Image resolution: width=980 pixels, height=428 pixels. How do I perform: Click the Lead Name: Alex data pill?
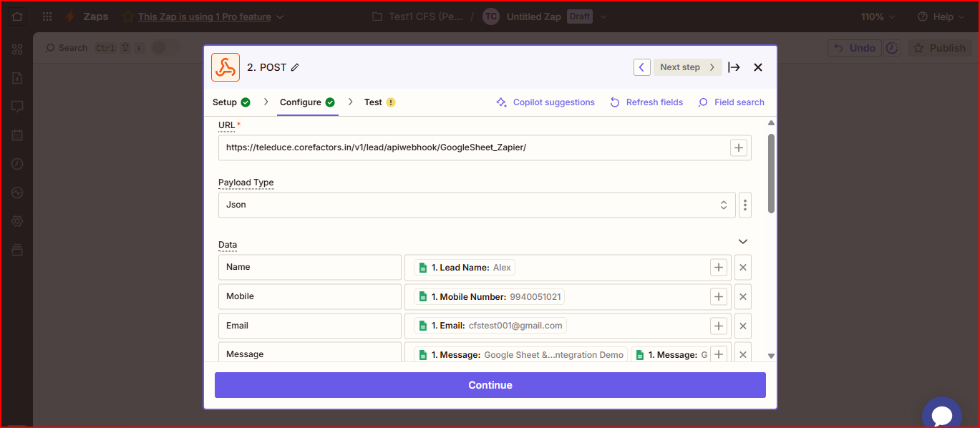click(x=465, y=268)
